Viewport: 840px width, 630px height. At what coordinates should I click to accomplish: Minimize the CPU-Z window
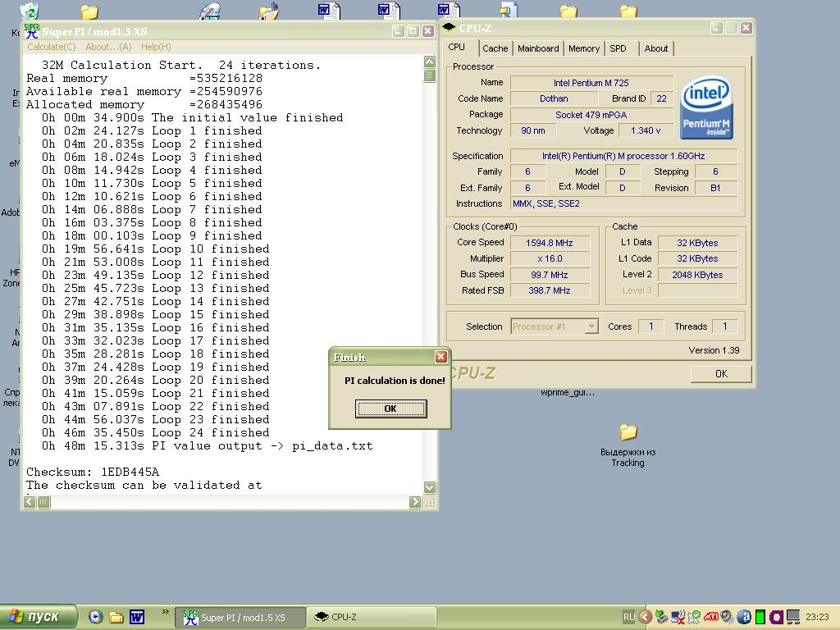[717, 28]
